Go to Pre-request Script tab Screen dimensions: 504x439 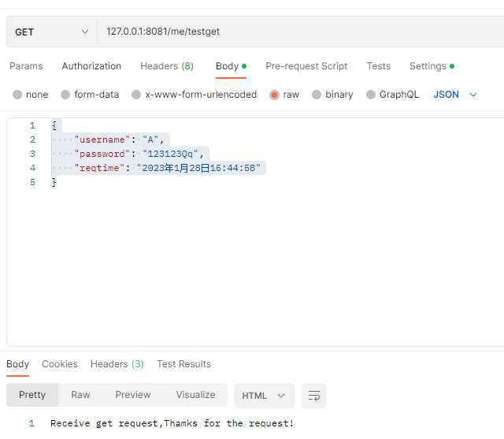306,66
